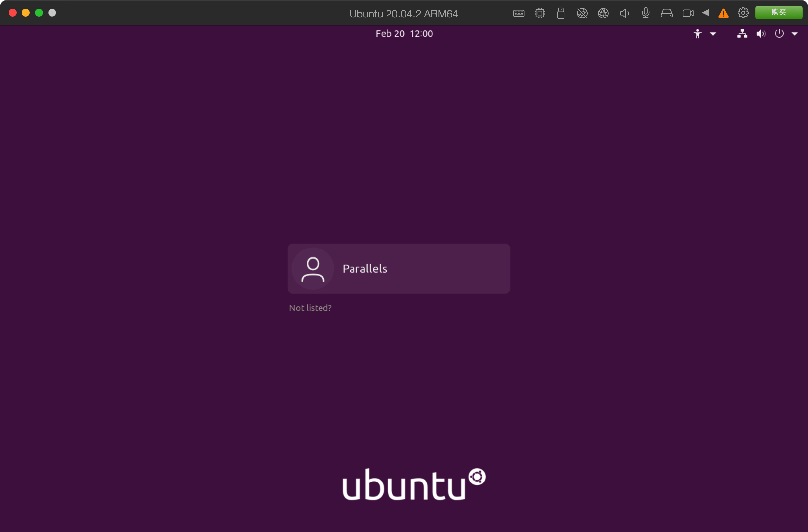
Task: Open the CPU chip icon in title bar
Action: tap(539, 14)
